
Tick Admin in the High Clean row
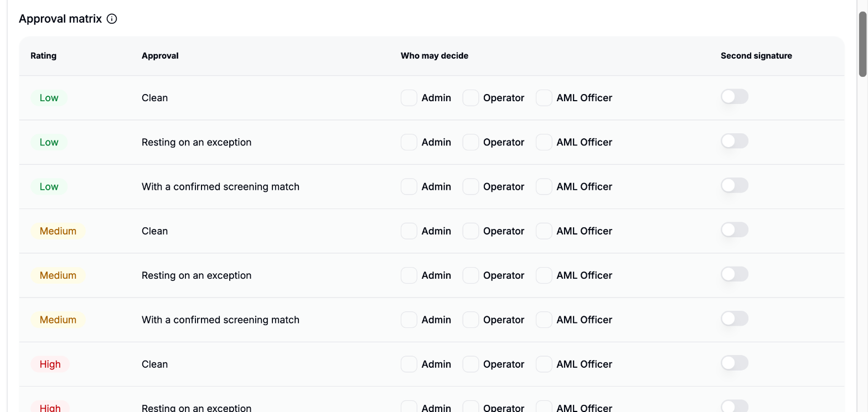(x=409, y=364)
